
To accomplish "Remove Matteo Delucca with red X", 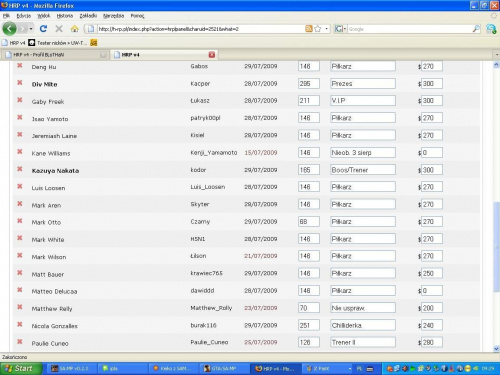I will point(20,290).
